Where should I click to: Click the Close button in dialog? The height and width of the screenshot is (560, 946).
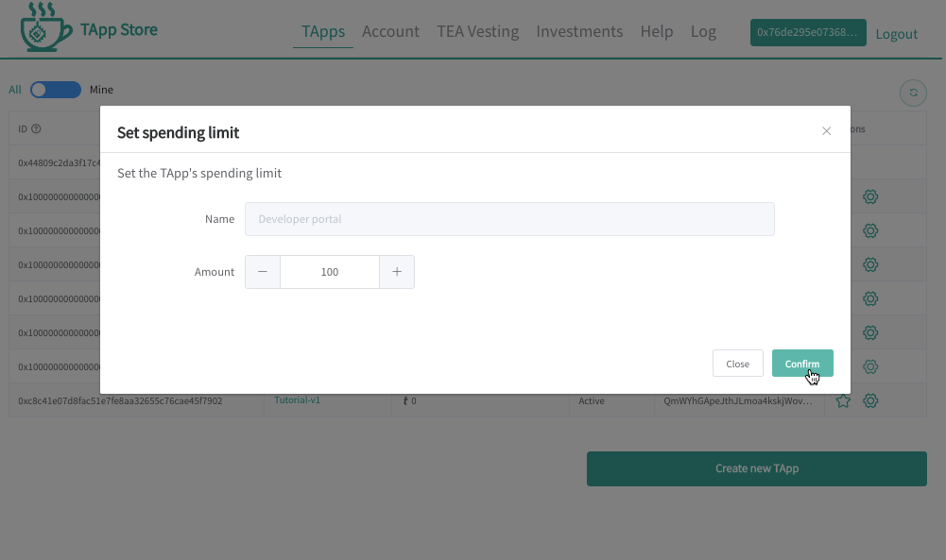[x=737, y=364]
